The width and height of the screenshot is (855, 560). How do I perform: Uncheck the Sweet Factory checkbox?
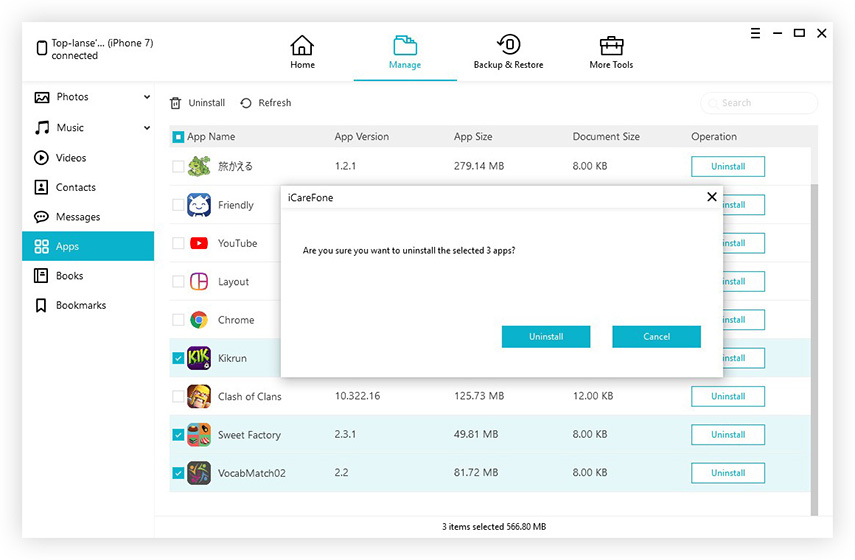(x=178, y=435)
